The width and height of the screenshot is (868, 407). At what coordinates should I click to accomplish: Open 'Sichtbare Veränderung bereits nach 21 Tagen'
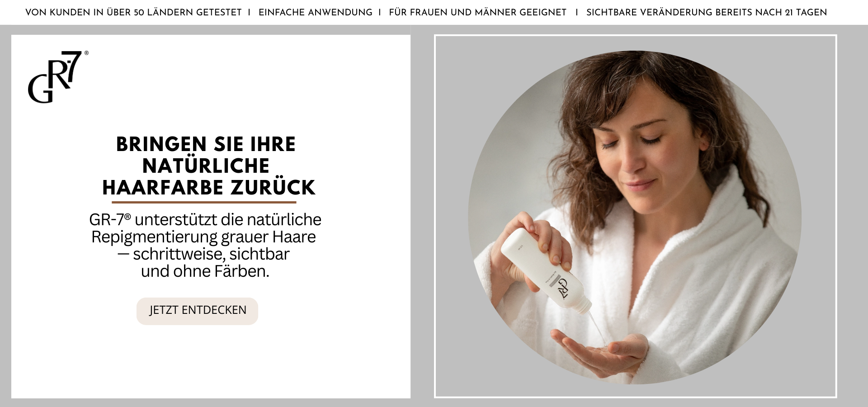[707, 13]
